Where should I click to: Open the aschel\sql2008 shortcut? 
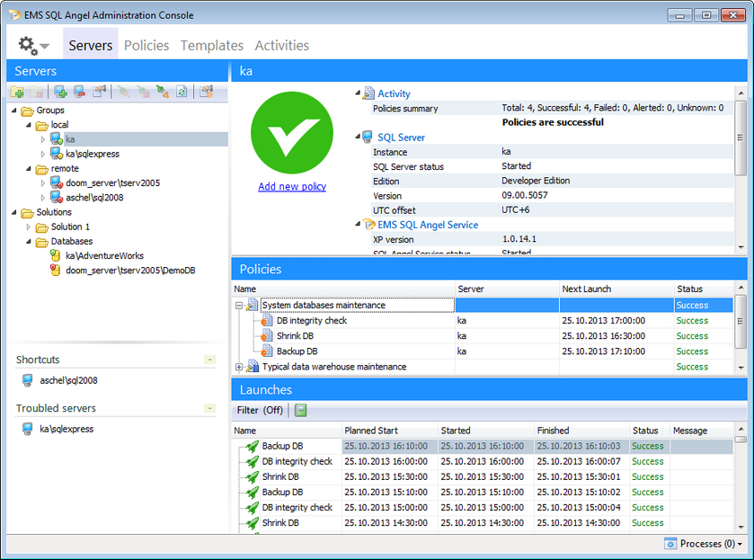point(68,380)
